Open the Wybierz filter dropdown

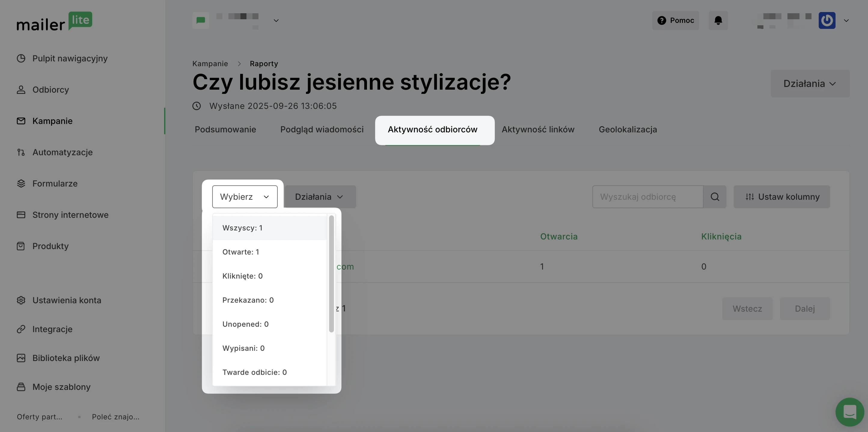[245, 197]
